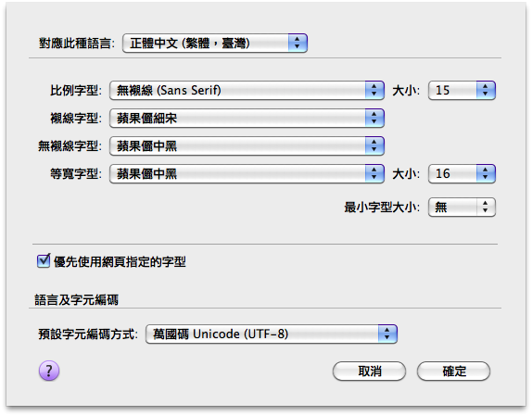This screenshot has width=532, height=416.
Task: Toggle 優先使用網頁指定的字型 checkbox
Action: coord(44,261)
